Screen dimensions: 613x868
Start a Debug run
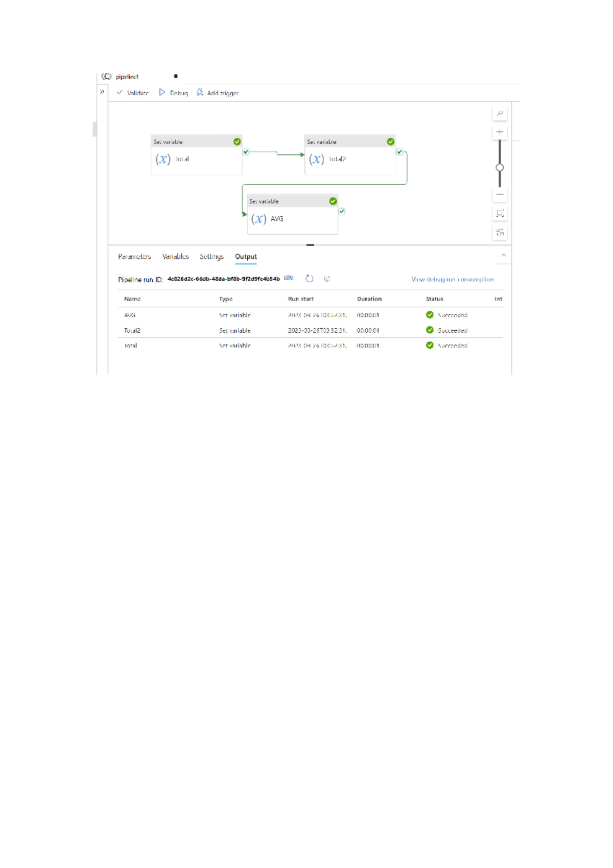point(174,93)
